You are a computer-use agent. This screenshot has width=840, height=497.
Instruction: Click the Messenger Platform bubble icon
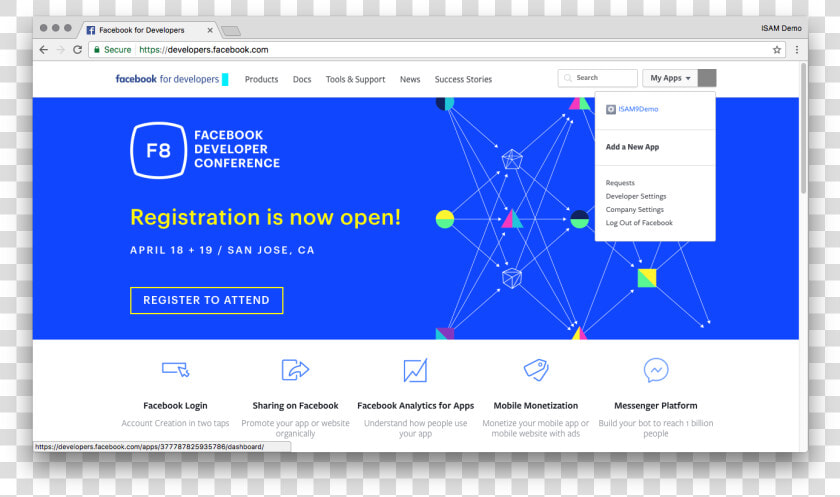[x=656, y=370]
